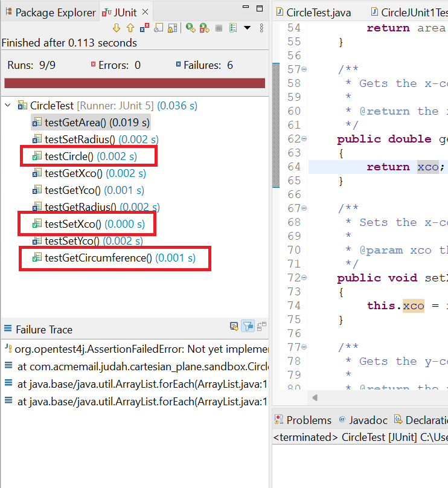
Task: Collapse the CircleTest tree node
Action: pyautogui.click(x=8, y=106)
